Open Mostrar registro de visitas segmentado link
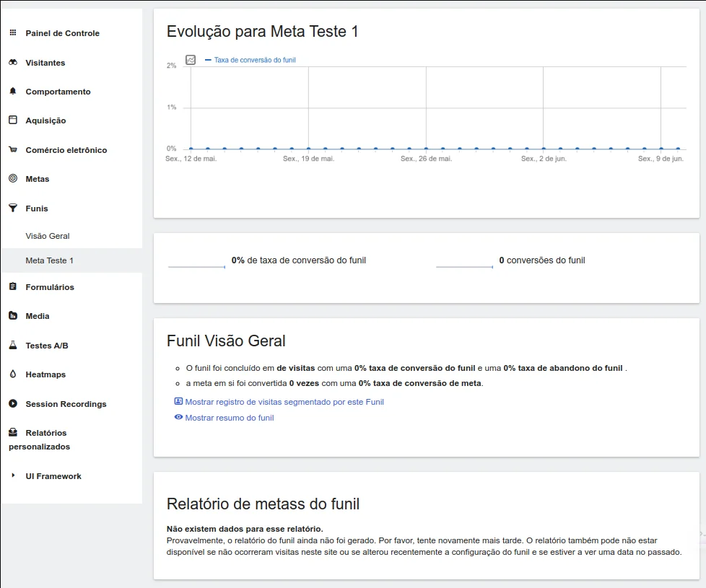 pos(284,402)
